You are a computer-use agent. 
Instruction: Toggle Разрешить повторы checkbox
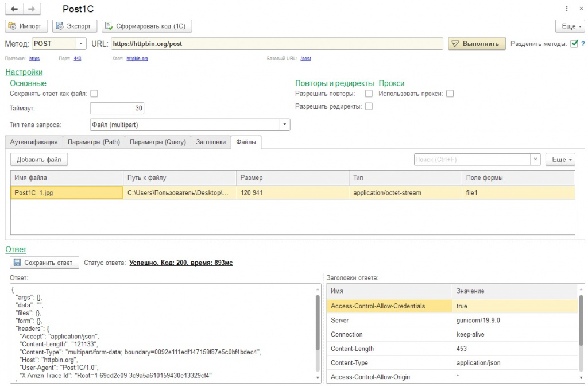click(x=369, y=94)
